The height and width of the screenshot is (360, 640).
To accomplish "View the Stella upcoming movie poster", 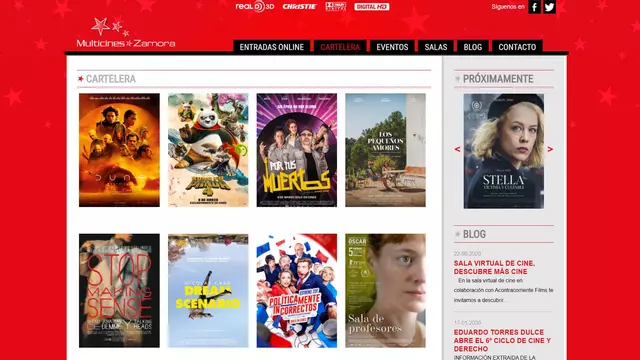I will (x=504, y=151).
